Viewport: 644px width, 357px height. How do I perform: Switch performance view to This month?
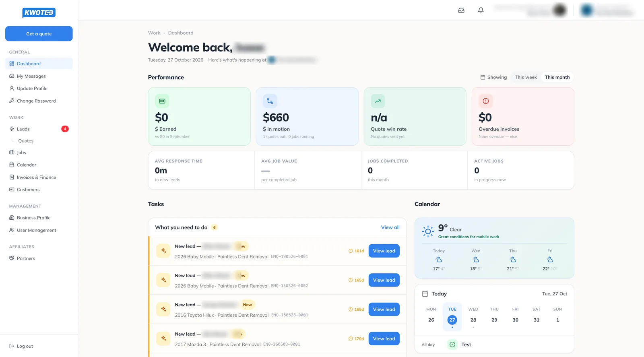point(557,77)
